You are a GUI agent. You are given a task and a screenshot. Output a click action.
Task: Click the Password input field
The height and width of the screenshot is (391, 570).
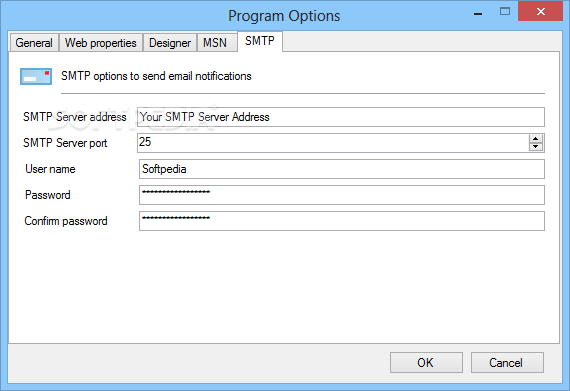(x=342, y=195)
